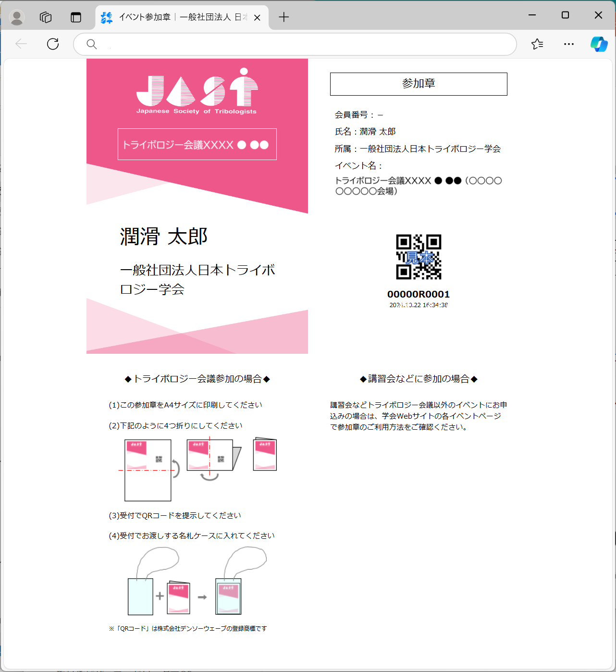Open the Copilot sidebar icon
The image size is (616, 672).
point(599,44)
